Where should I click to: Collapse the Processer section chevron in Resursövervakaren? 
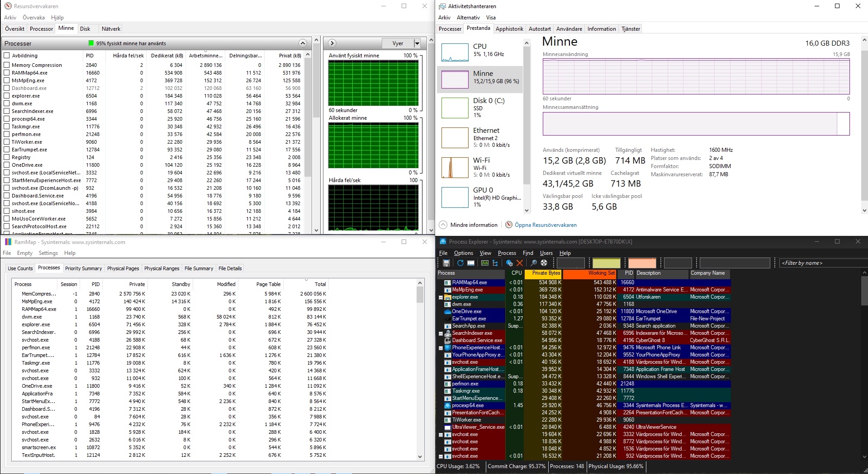click(x=303, y=43)
